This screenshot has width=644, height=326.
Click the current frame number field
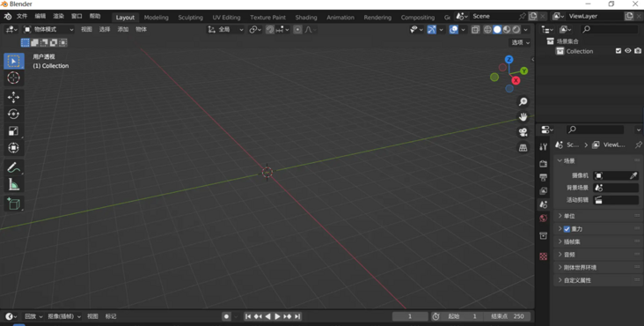pyautogui.click(x=410, y=316)
